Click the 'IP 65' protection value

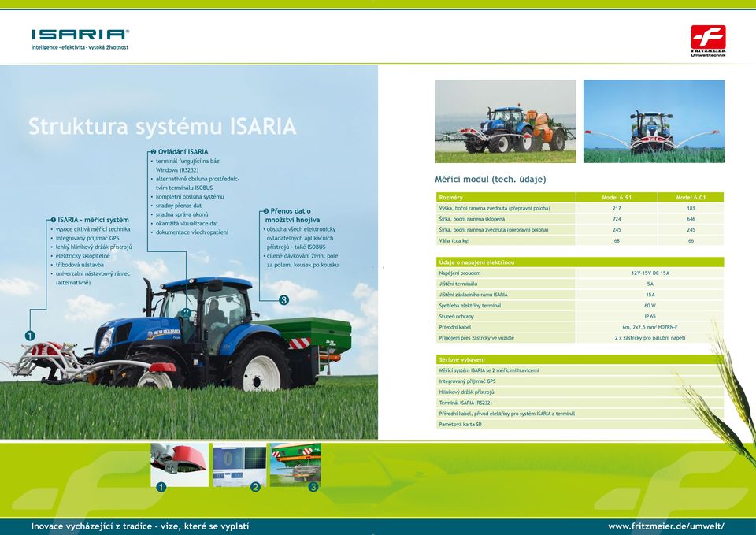650,317
